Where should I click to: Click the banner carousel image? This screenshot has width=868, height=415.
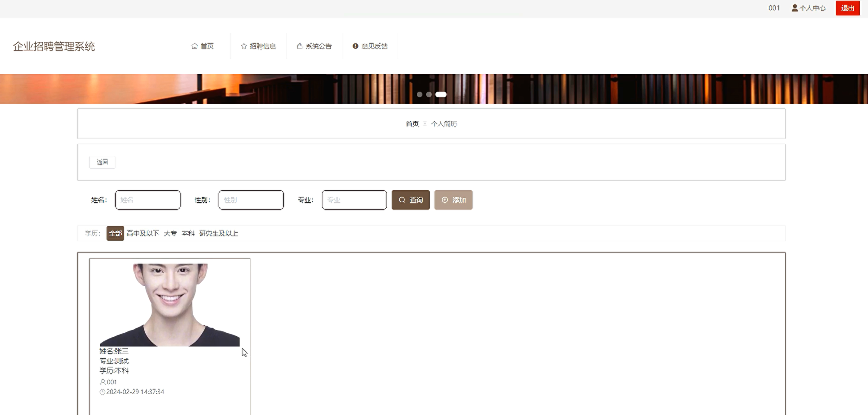[x=434, y=89]
